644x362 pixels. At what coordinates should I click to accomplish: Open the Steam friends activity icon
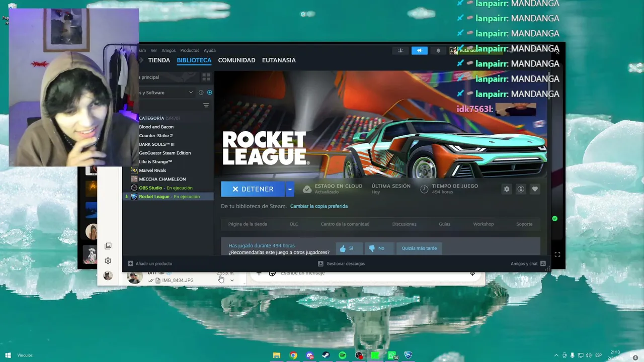tap(400, 50)
